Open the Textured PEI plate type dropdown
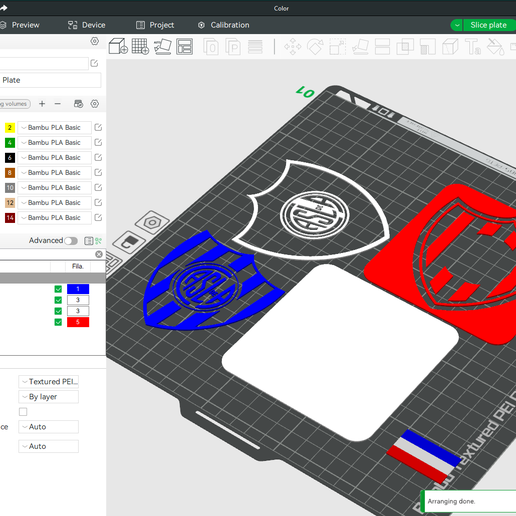The image size is (516, 516). [x=49, y=381]
